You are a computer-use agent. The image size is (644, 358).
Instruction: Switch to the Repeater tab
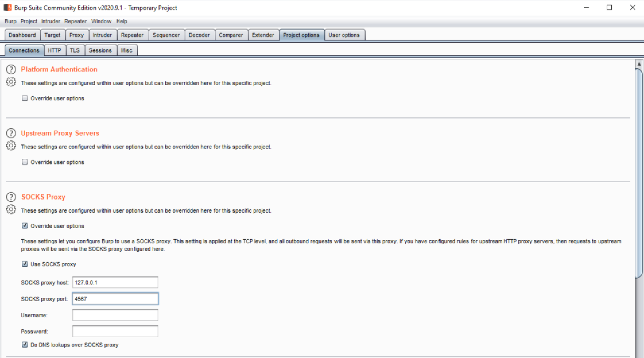click(132, 35)
